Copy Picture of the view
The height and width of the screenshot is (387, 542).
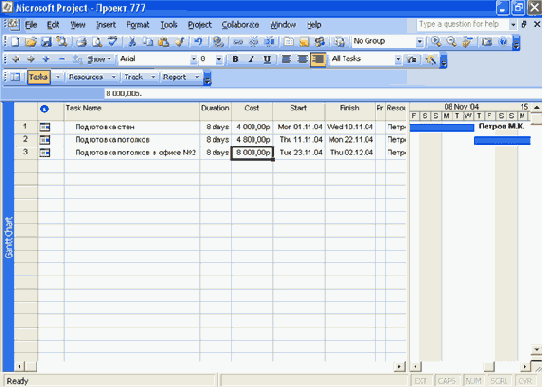pyautogui.click(x=487, y=42)
